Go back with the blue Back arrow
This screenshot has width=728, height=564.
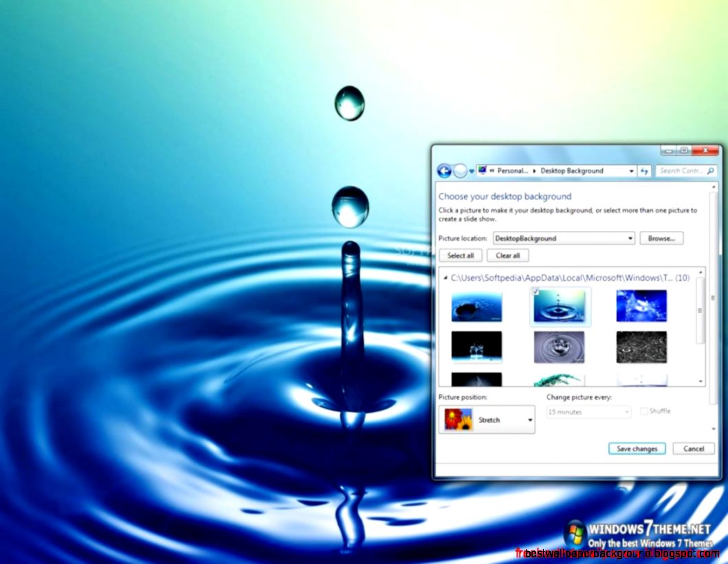[444, 171]
